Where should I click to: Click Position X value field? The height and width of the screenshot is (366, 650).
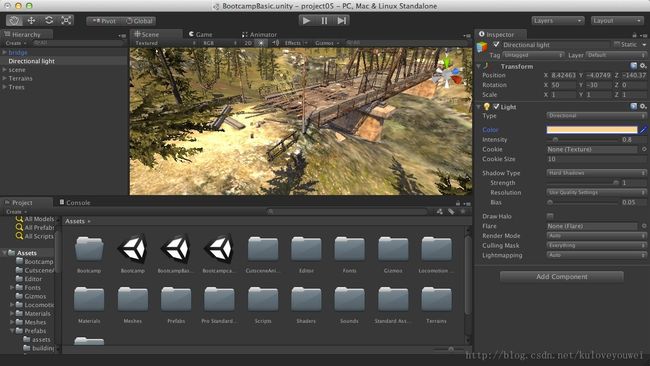(x=563, y=75)
